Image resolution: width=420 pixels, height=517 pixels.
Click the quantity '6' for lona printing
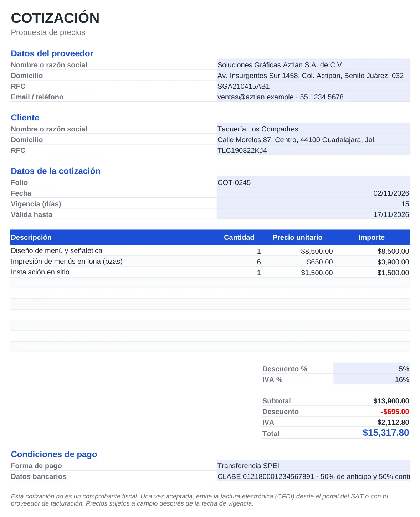pos(259,262)
